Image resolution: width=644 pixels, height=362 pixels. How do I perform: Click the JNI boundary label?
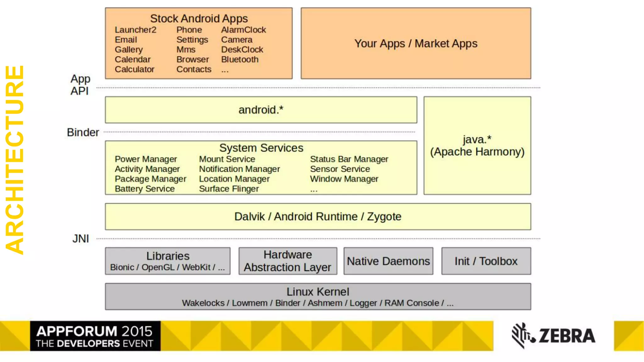pos(80,239)
